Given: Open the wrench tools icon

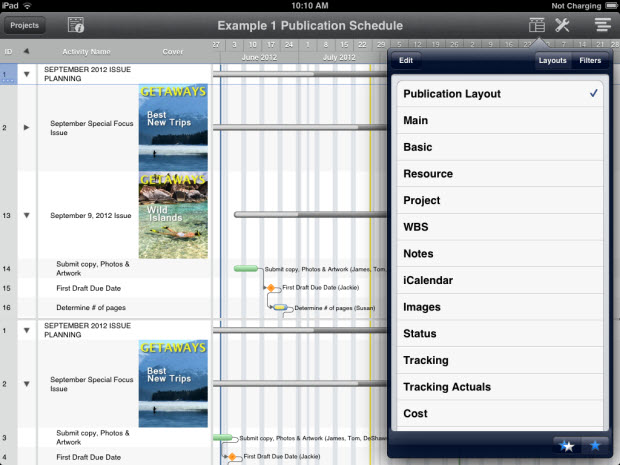Looking at the screenshot, I should pos(562,24).
